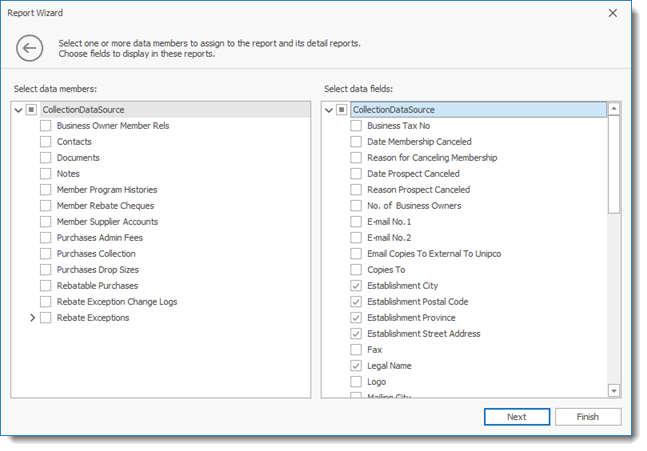This screenshot has height=451, width=647.
Task: Close the Report Wizard dialog
Action: pyautogui.click(x=613, y=13)
